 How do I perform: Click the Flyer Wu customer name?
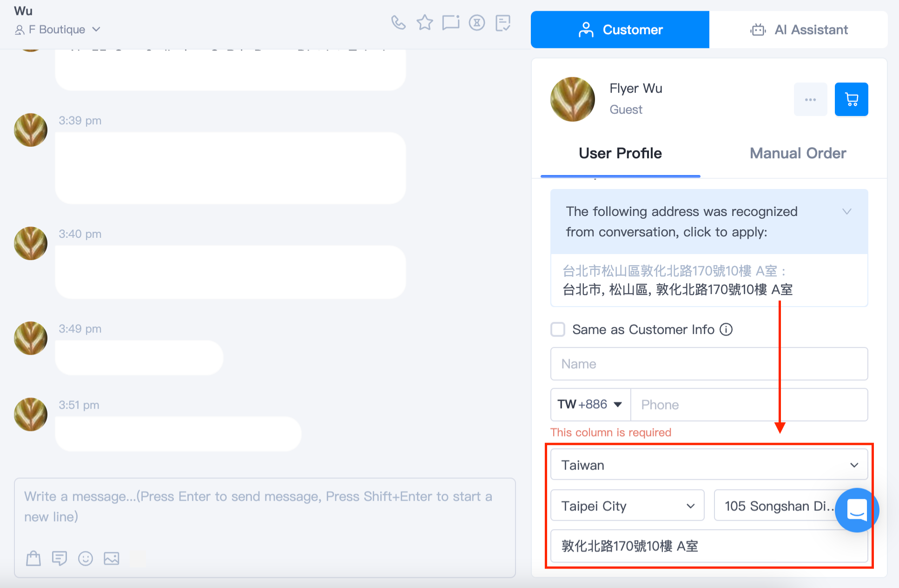(x=635, y=88)
